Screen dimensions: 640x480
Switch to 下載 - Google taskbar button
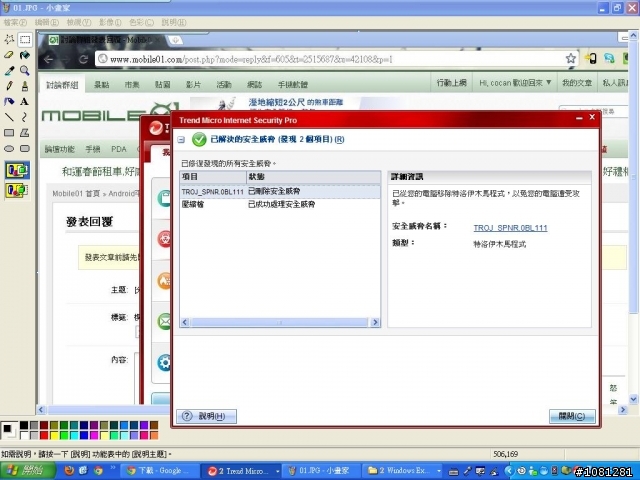coord(158,471)
